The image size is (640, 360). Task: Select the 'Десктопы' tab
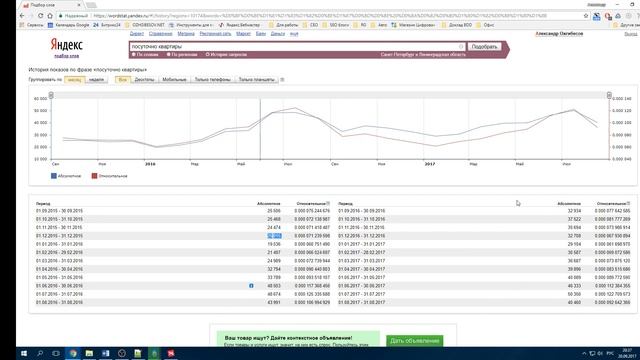click(144, 80)
